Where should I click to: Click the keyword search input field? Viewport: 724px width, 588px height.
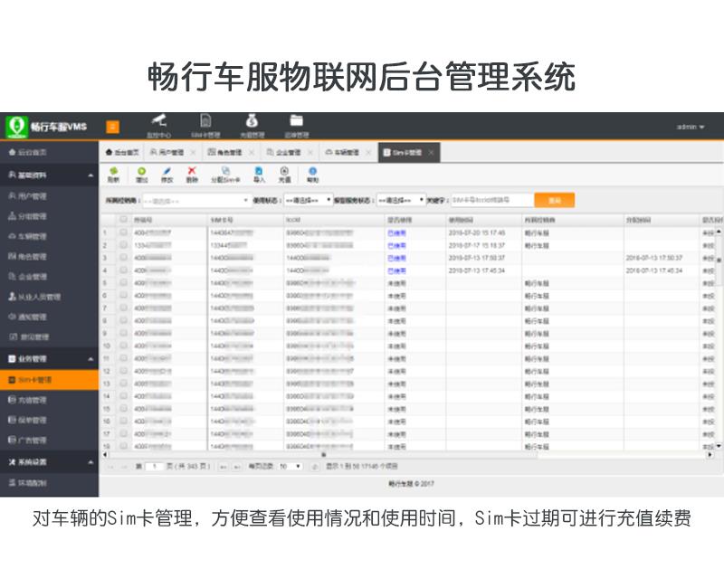[489, 201]
